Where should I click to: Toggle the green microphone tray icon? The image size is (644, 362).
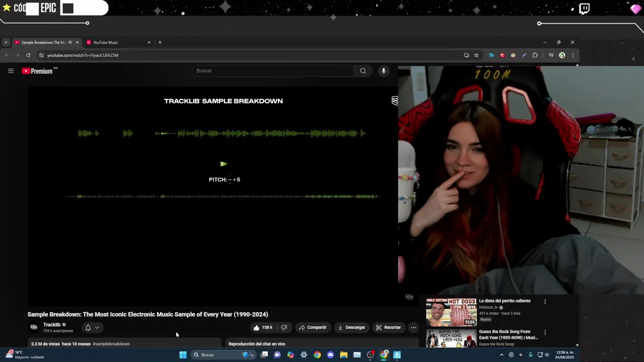530,355
